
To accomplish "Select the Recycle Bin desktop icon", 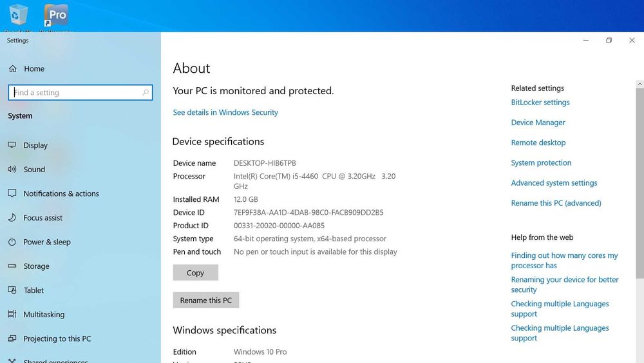I will (17, 17).
